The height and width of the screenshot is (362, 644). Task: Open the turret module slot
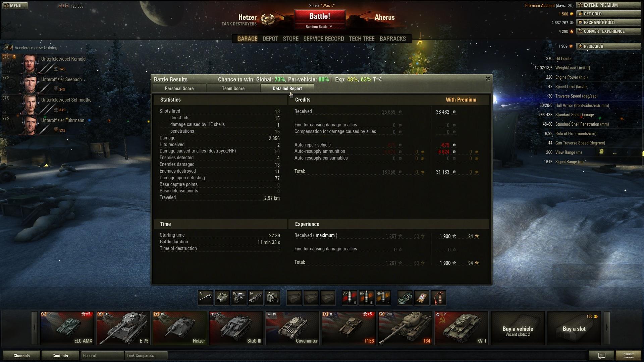pos(222,298)
